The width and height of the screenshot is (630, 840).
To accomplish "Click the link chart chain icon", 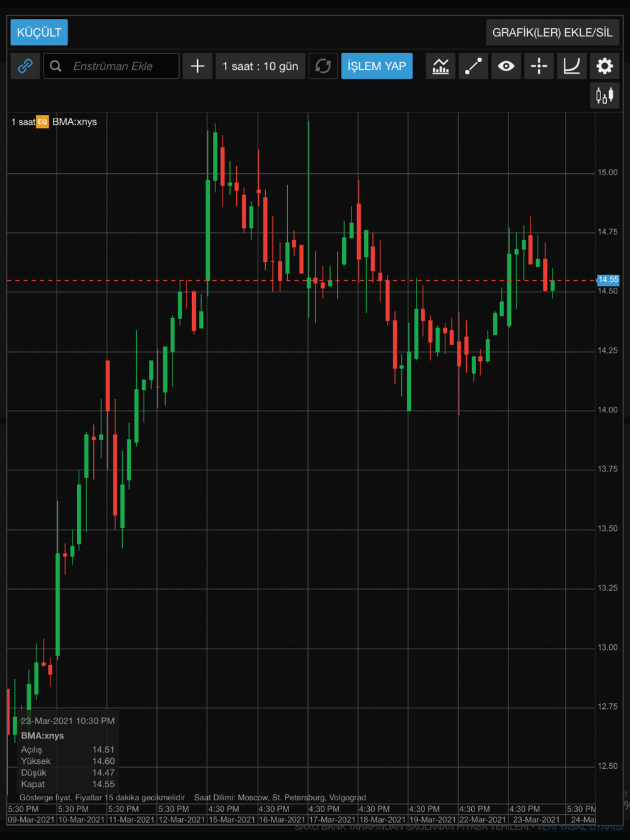I will click(x=25, y=66).
